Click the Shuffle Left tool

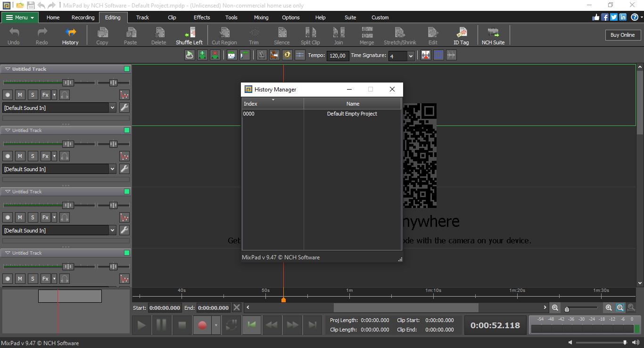click(x=189, y=36)
